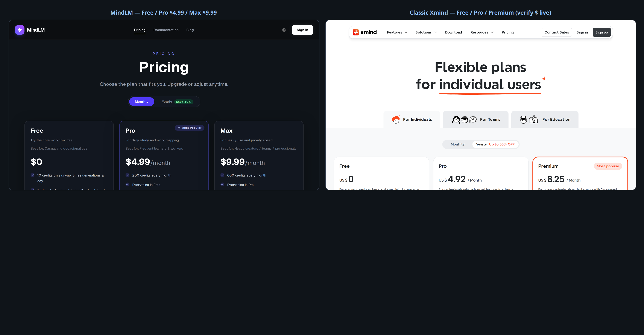Click checkmark beside 200 credits every month
The image size is (644, 335).
(x=128, y=175)
